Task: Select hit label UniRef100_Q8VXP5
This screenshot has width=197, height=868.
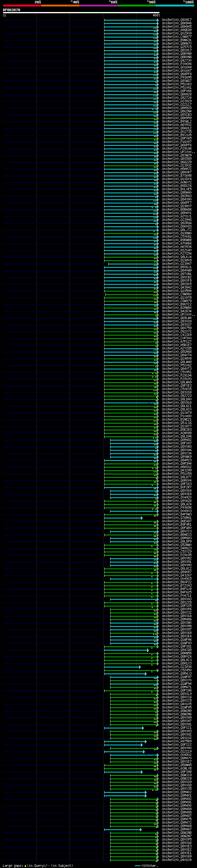Action: 176,840
